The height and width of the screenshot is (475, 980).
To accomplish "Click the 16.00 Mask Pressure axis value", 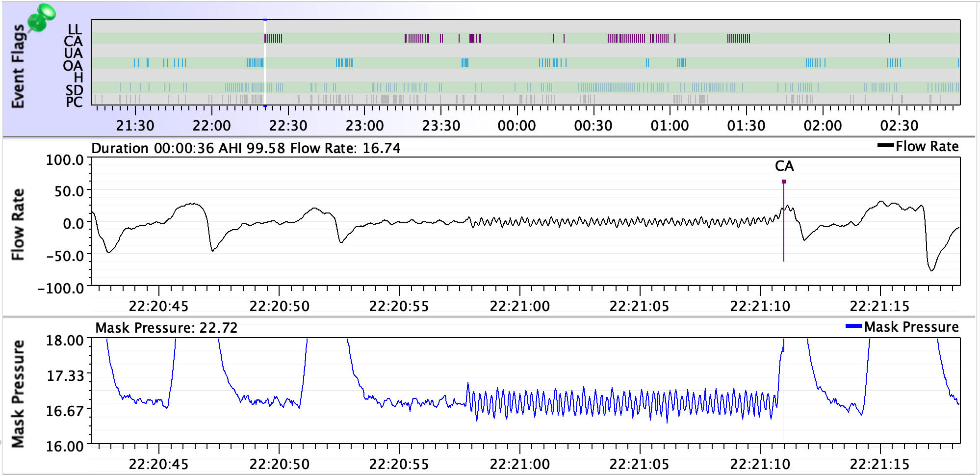I will tap(65, 447).
